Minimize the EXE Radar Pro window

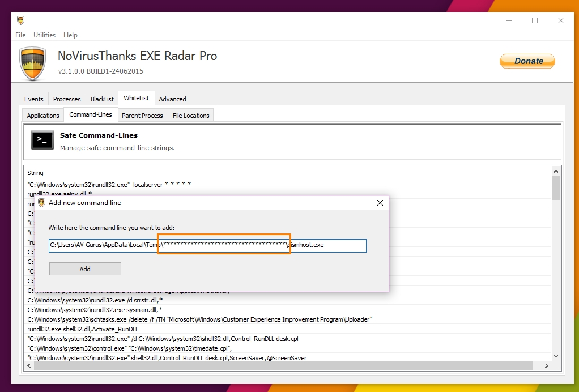509,20
